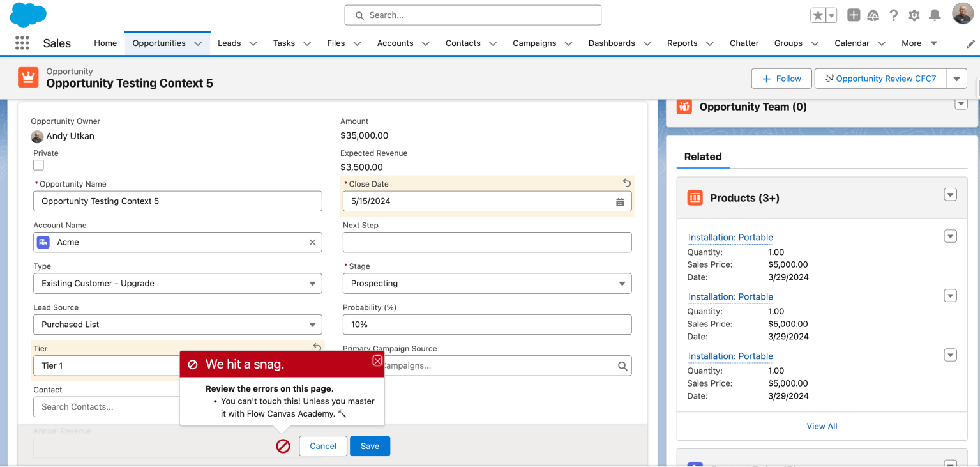Clear Acme from Account Name field
Screen dimensions: 980x467
tap(312, 242)
